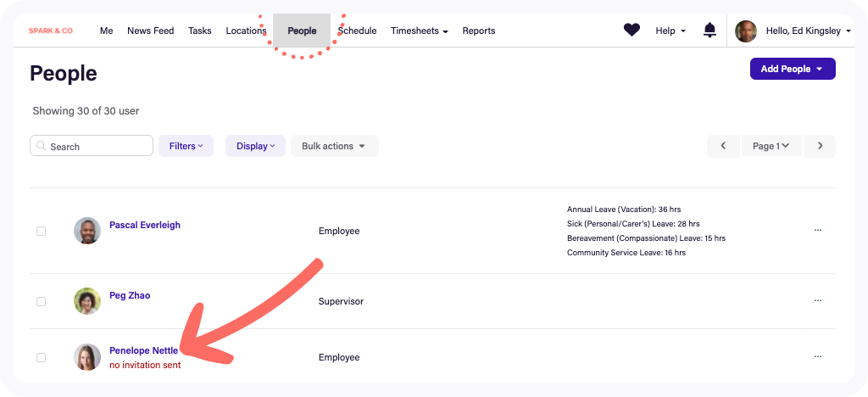Click Ed Kingsley's profile avatar
The height and width of the screenshot is (397, 868).
pyautogui.click(x=746, y=31)
